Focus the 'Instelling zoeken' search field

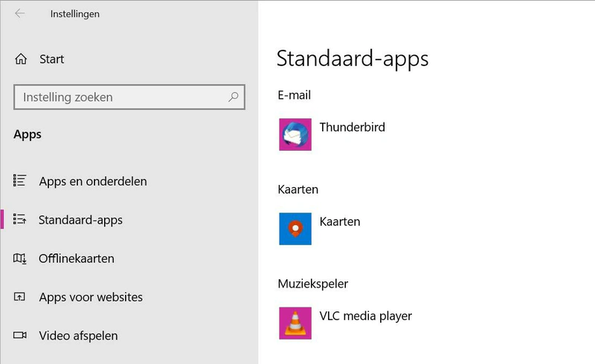point(129,97)
